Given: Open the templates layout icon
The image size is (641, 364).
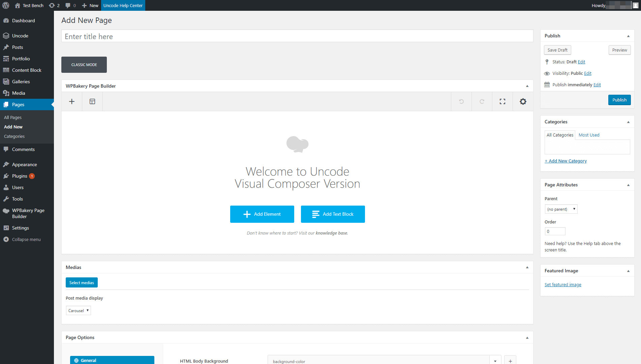Looking at the screenshot, I should click(x=92, y=101).
